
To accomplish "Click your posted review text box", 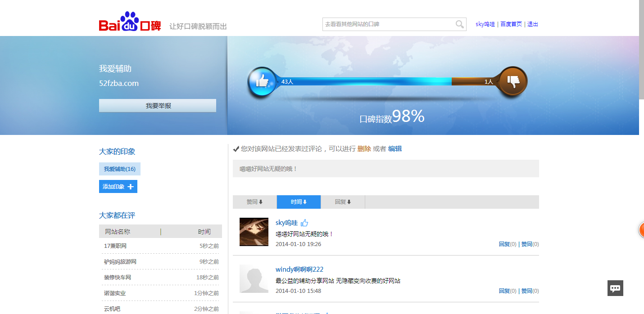I will [x=386, y=169].
